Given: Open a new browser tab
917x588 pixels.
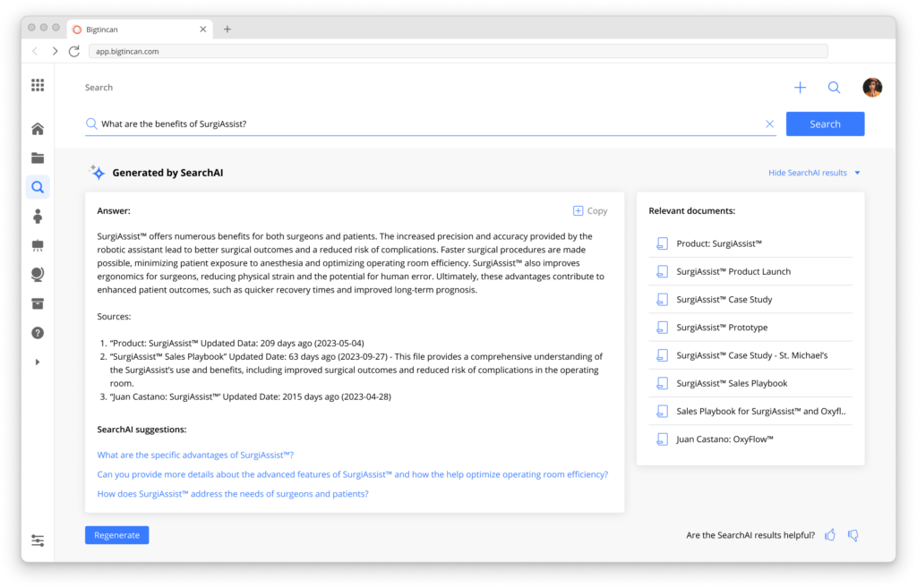Looking at the screenshot, I should 227,30.
